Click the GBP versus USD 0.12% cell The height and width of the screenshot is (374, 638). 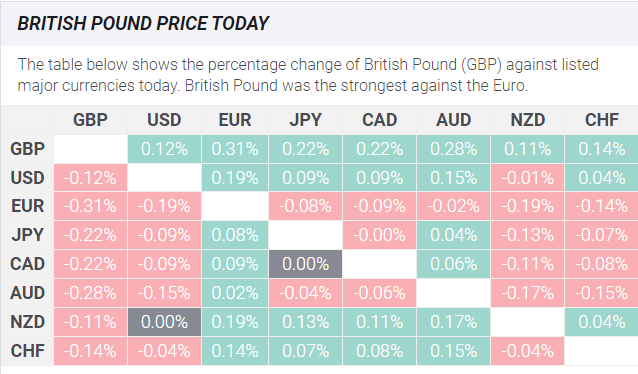click(x=164, y=149)
